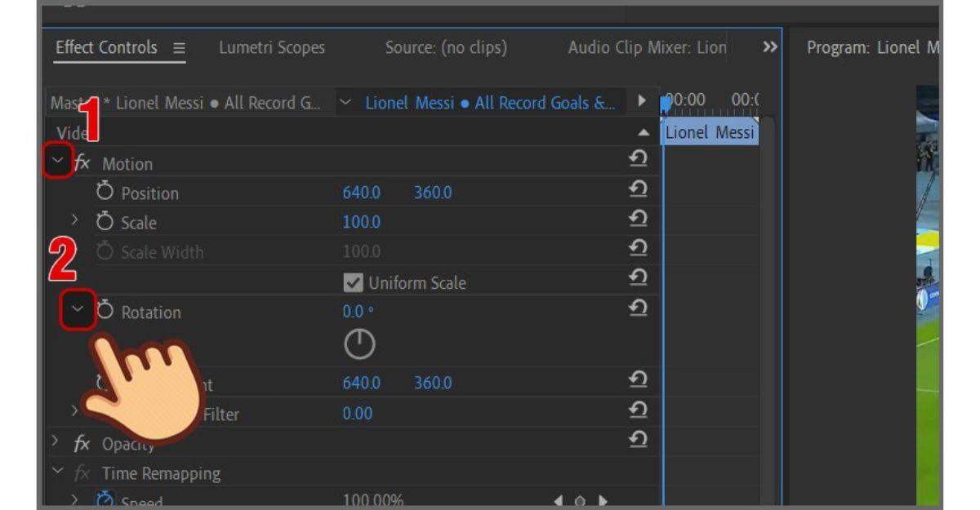Reset the Uniform Scale parameter
The width and height of the screenshot is (980, 510).
point(639,278)
